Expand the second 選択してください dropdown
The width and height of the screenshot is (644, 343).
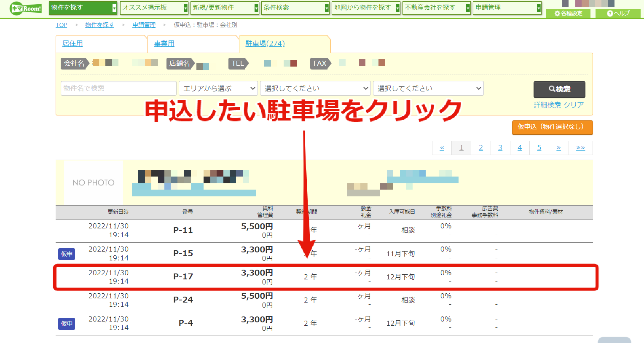click(x=428, y=88)
